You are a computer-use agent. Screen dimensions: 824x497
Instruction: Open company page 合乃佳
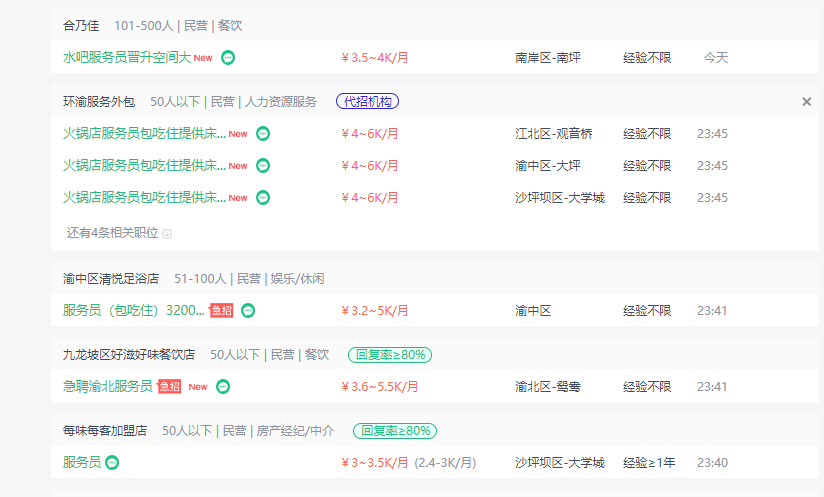coord(82,25)
